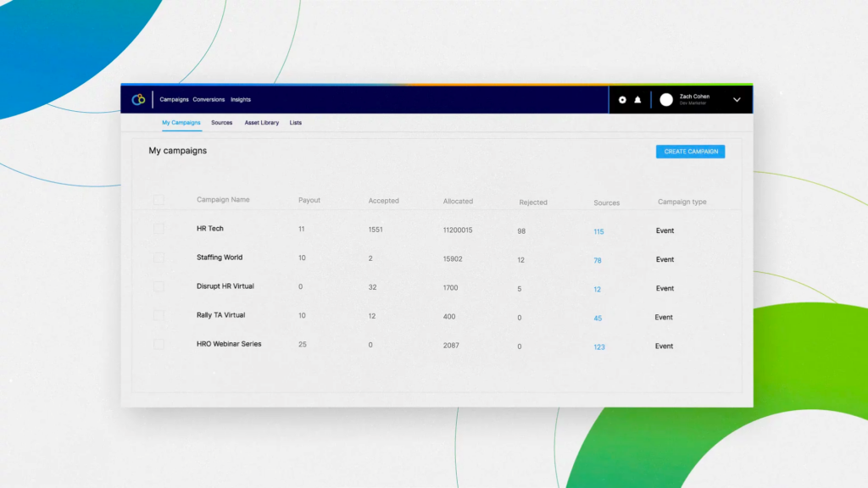This screenshot has height=488, width=868.
Task: Open Disrupt HR Virtual's 12 sources link
Action: point(597,289)
